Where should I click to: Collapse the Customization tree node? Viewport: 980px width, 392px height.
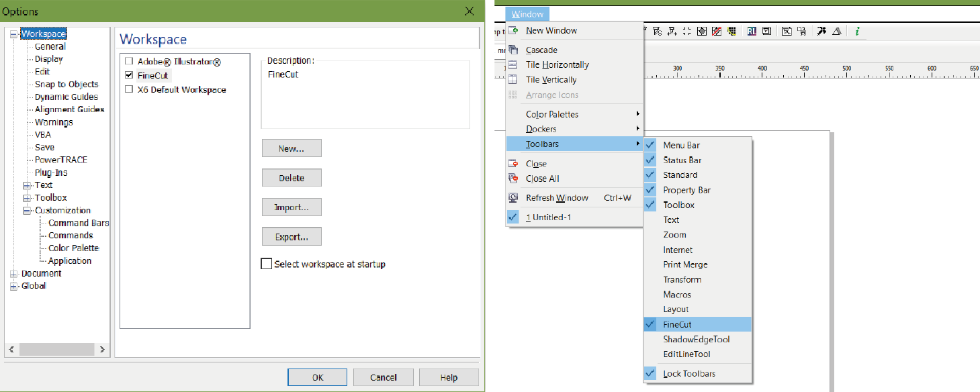click(x=27, y=211)
